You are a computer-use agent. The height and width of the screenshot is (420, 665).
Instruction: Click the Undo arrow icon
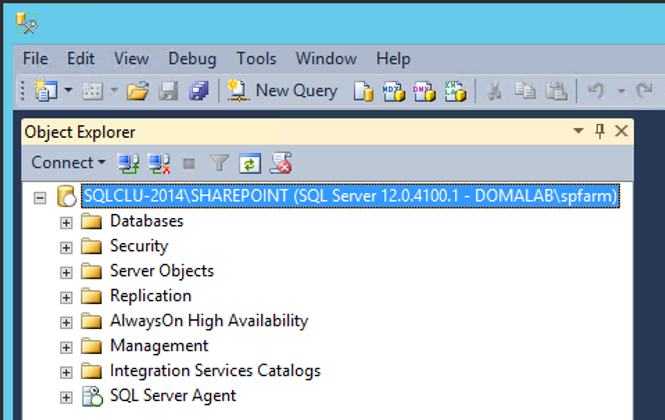[x=596, y=90]
